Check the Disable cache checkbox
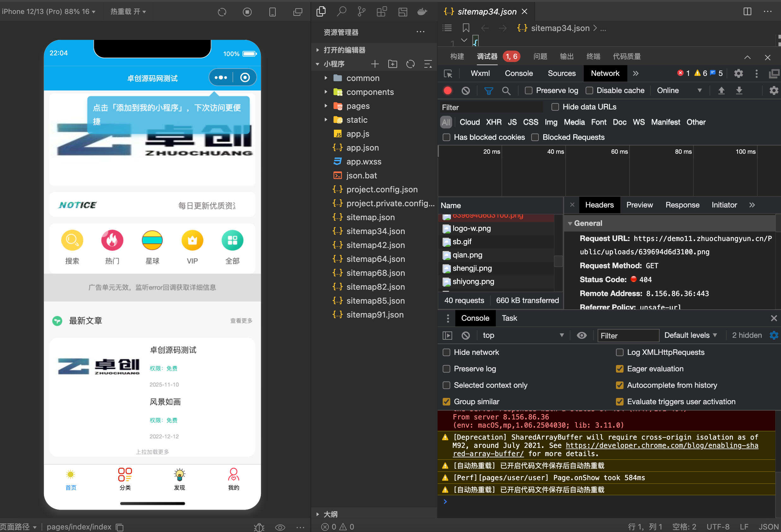Image resolution: width=781 pixels, height=532 pixels. pos(589,91)
